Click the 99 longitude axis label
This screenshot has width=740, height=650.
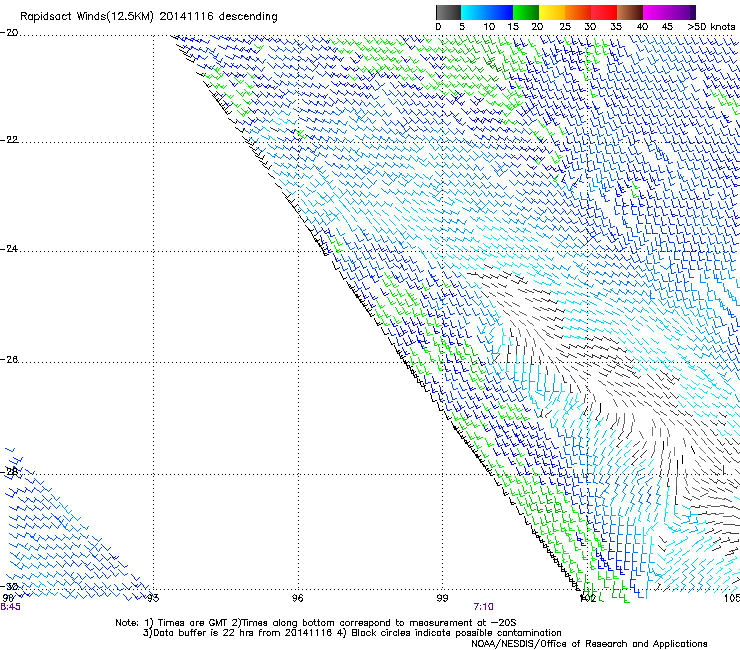[442, 598]
